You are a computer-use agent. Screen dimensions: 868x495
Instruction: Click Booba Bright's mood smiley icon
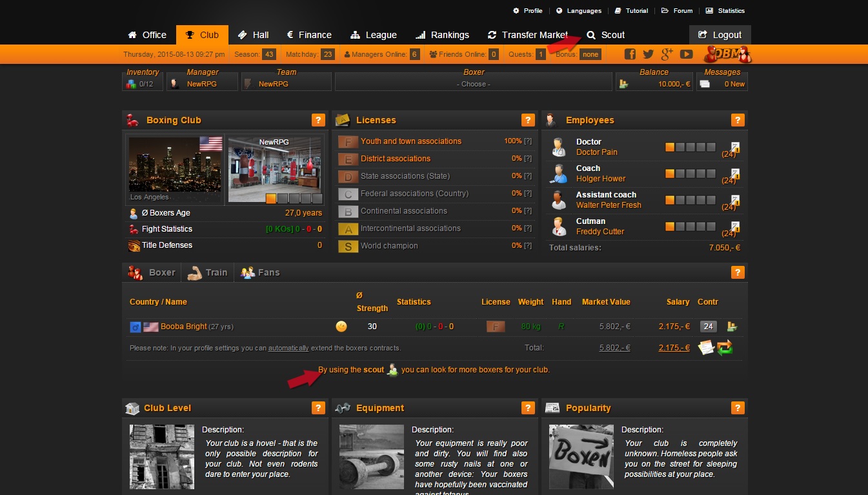pos(341,327)
